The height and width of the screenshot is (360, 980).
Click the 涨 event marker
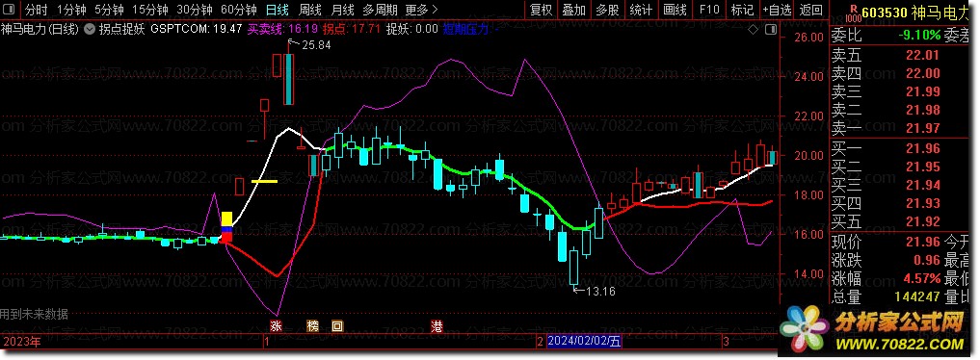(276, 325)
